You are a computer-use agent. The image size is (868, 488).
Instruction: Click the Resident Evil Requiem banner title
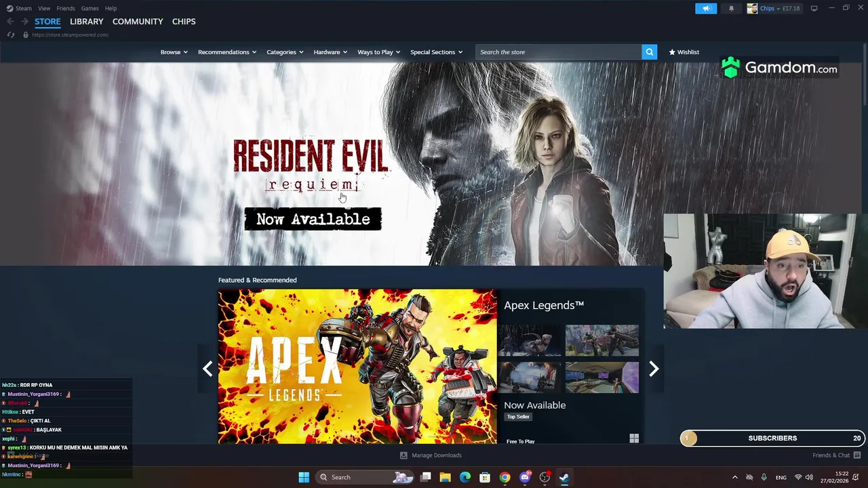(x=311, y=166)
